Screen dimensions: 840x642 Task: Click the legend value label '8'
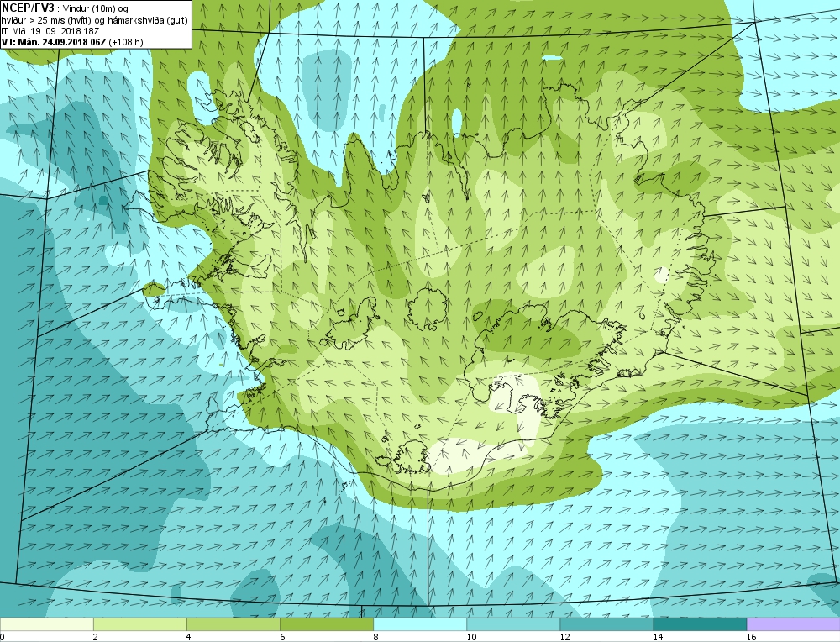pos(375,637)
